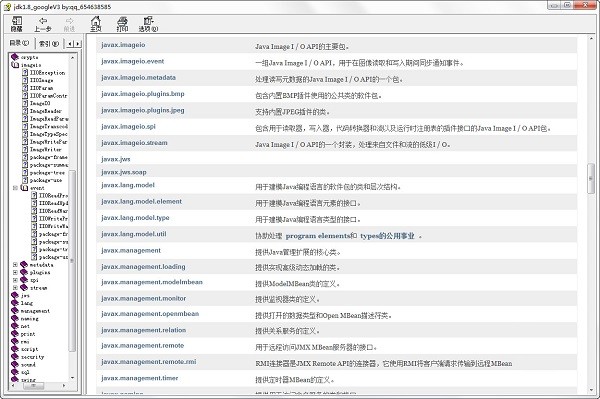Open the javax.imageio.metadata link
Screen dimensions: 600x399
[x=139, y=78]
